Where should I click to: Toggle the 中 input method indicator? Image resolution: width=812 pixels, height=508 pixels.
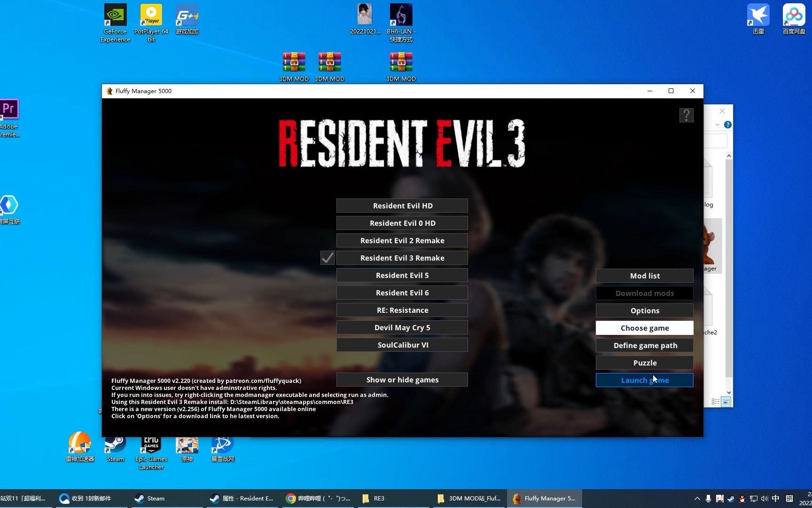pyautogui.click(x=776, y=499)
